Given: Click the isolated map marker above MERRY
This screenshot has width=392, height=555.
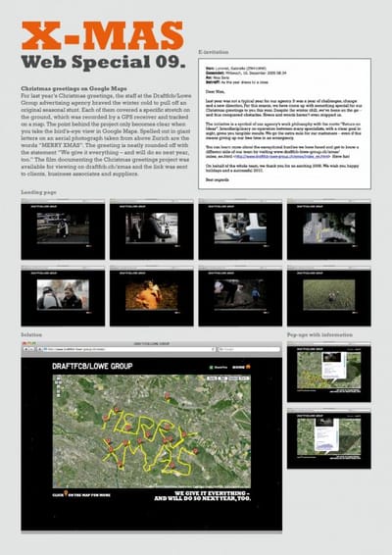Looking at the screenshot, I should tap(167, 395).
